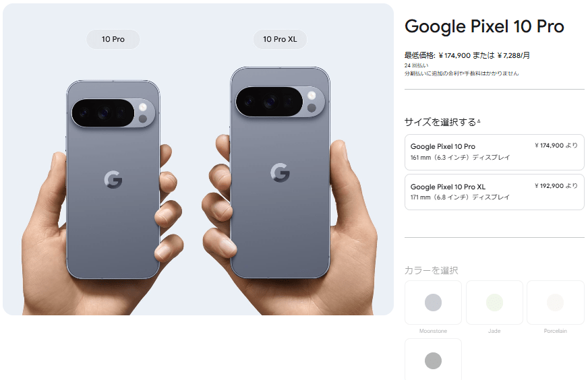Click the 10 Pro label pill above left phone
This screenshot has width=588, height=380.
pyautogui.click(x=113, y=39)
